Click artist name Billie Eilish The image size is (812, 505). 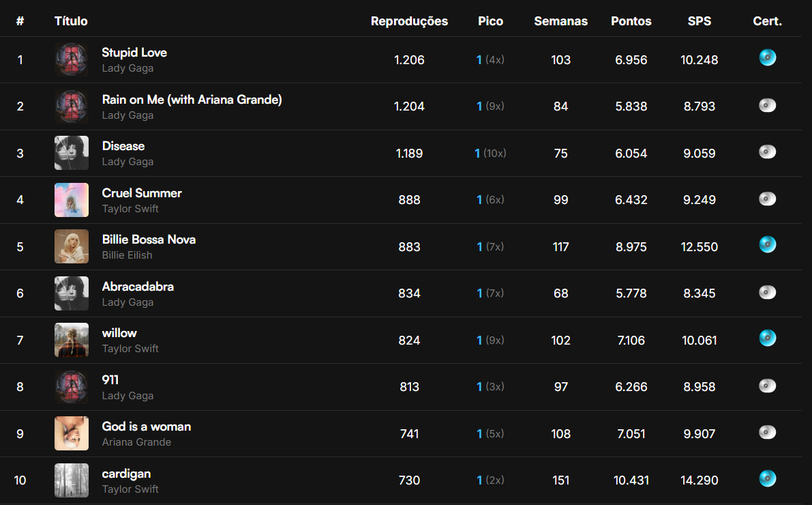tap(127, 255)
